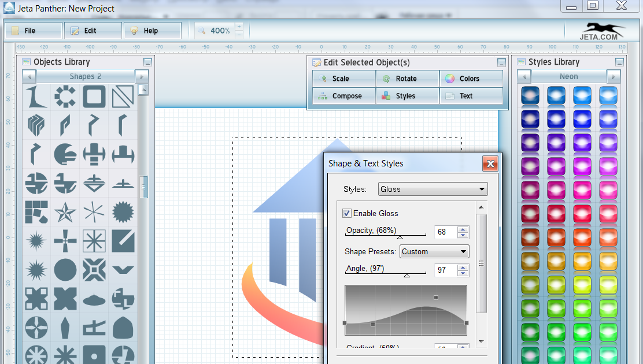The height and width of the screenshot is (364, 643).
Task: Increase the Opacity spinner value
Action: pos(463,229)
